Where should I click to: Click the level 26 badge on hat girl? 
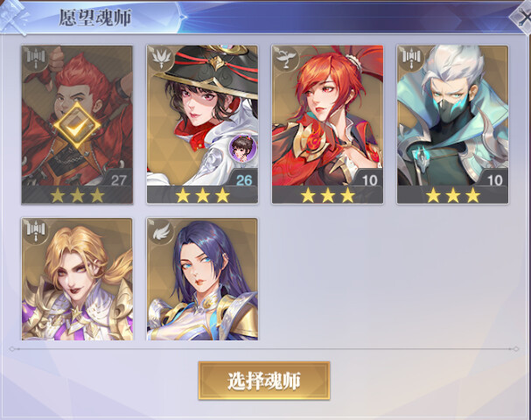244,180
